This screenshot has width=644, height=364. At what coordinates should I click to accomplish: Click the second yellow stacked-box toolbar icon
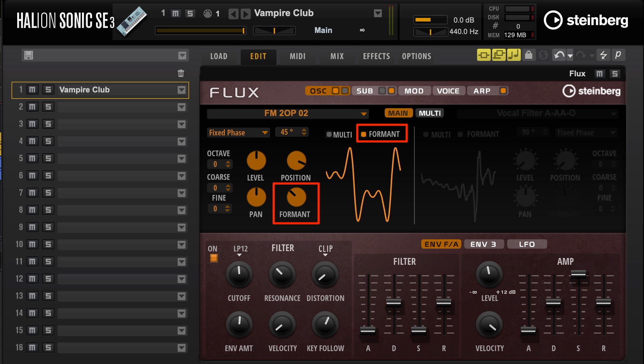coord(499,55)
